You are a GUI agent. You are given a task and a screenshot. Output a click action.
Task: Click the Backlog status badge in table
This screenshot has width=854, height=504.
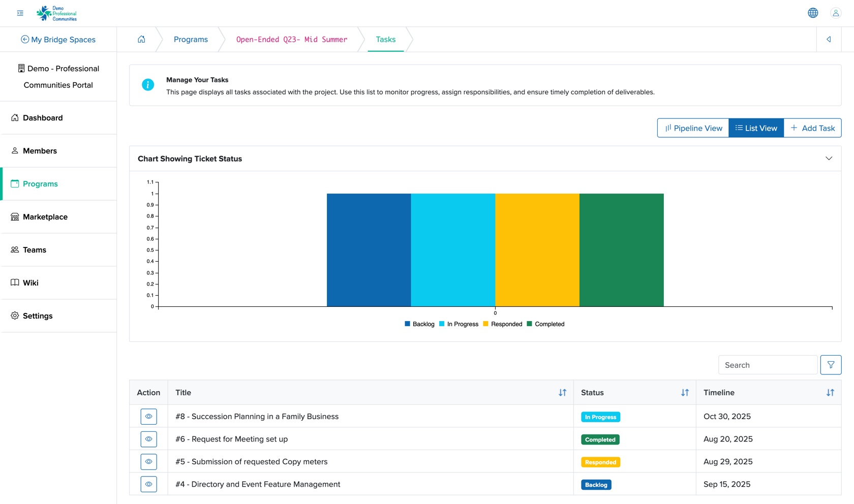point(596,485)
